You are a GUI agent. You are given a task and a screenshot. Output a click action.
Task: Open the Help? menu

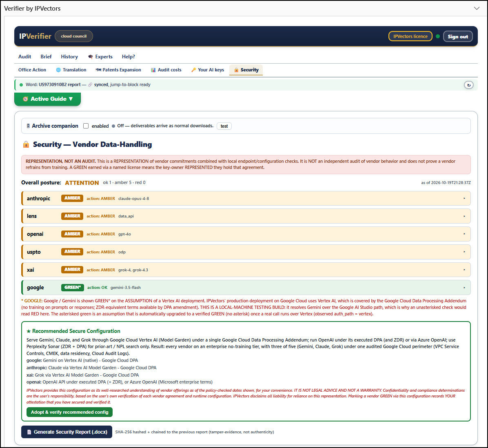click(x=128, y=57)
